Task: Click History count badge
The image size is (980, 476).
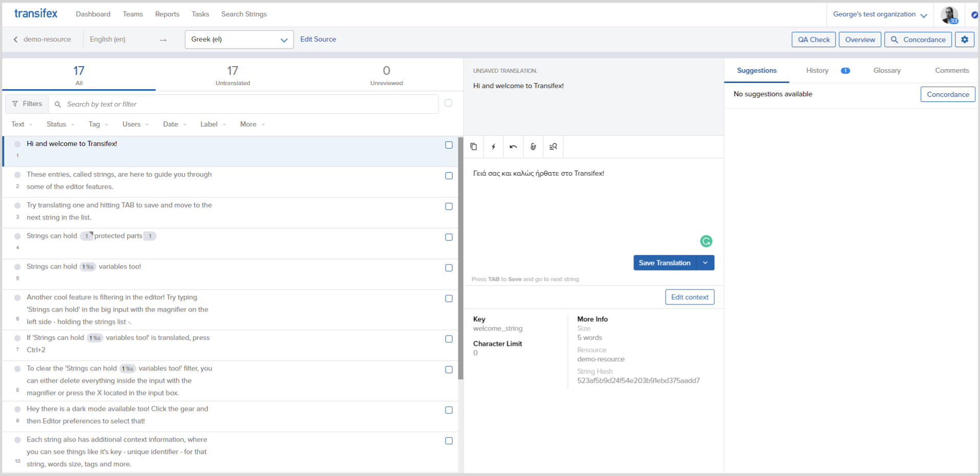Action: click(845, 71)
